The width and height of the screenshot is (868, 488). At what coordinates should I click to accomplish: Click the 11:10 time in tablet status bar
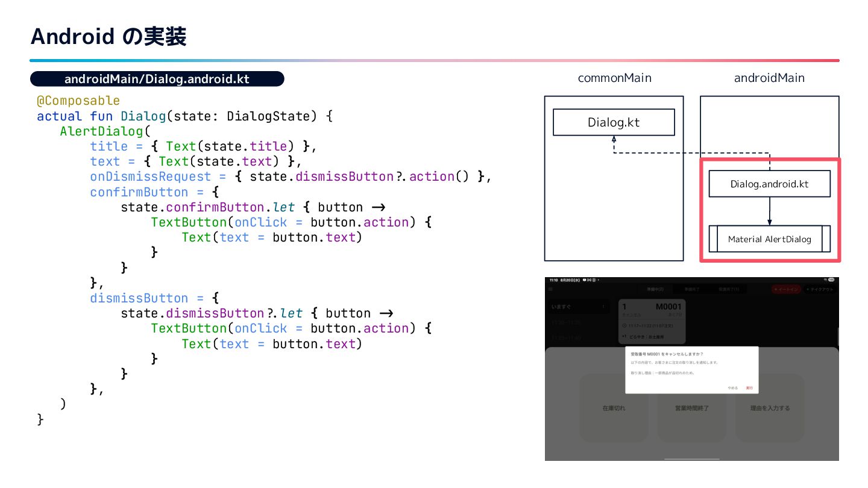click(553, 280)
